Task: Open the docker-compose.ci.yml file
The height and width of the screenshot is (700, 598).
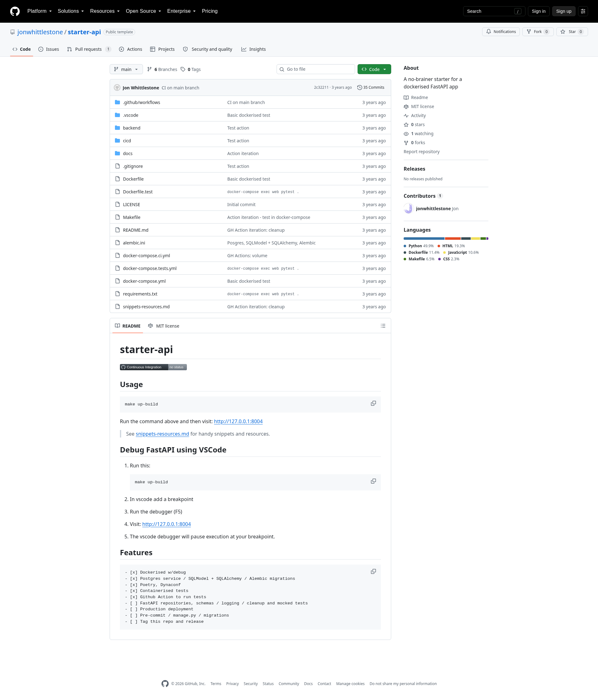Action: point(146,256)
